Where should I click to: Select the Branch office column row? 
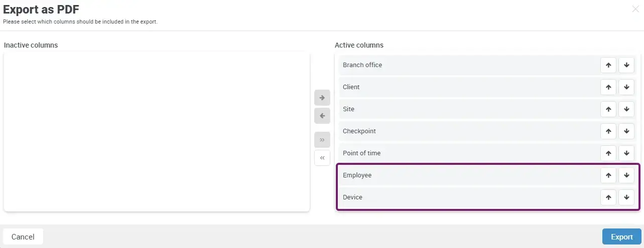click(467, 65)
